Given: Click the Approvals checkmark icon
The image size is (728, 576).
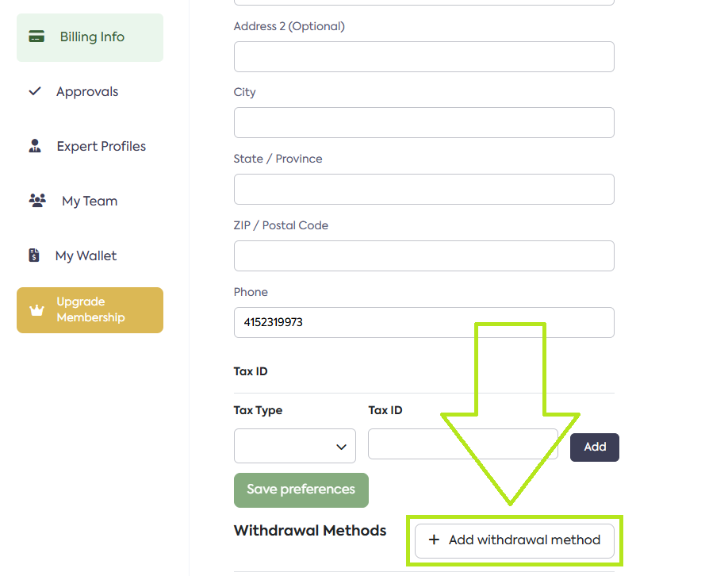Looking at the screenshot, I should click(35, 91).
